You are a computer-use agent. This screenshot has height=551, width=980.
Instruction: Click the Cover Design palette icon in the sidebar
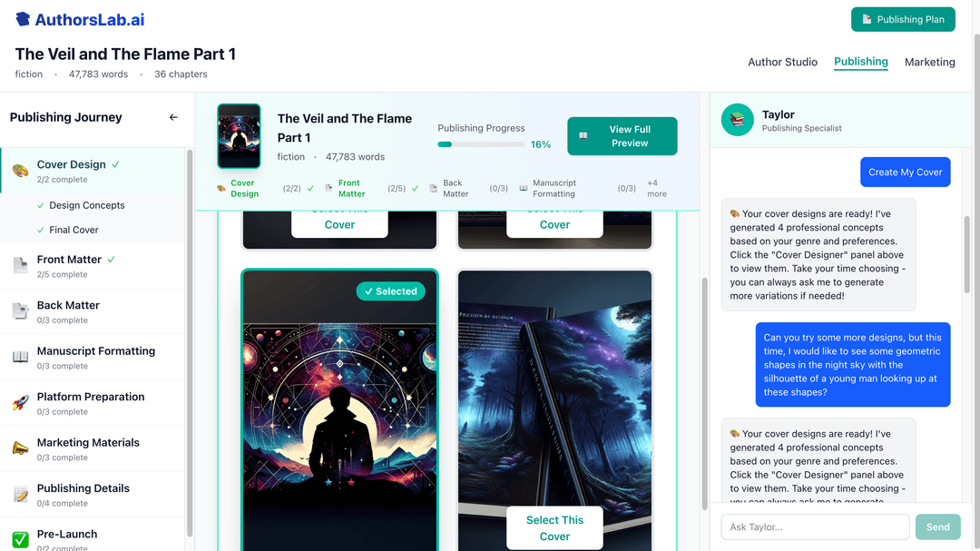click(21, 171)
